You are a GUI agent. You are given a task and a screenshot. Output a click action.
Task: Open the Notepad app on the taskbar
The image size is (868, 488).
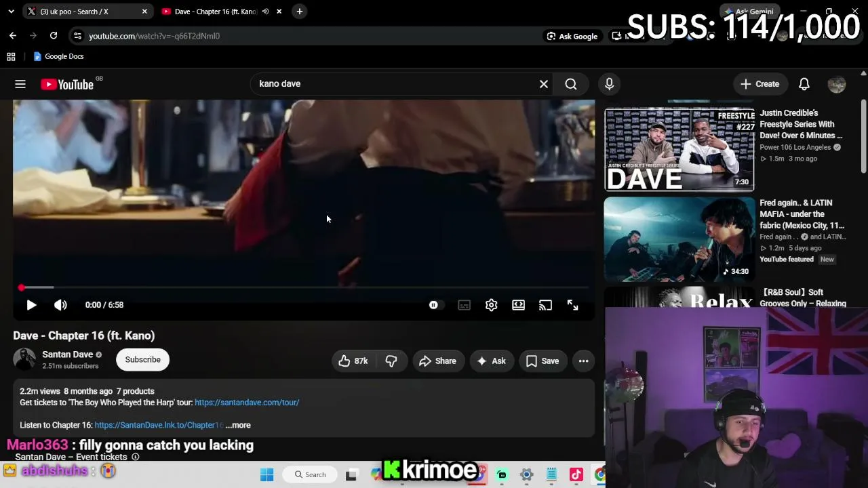(x=551, y=474)
